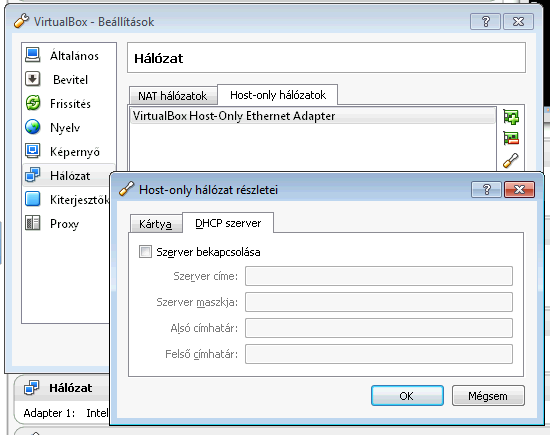Select DHCP szerver tab
This screenshot has height=435, width=550.
(x=228, y=223)
